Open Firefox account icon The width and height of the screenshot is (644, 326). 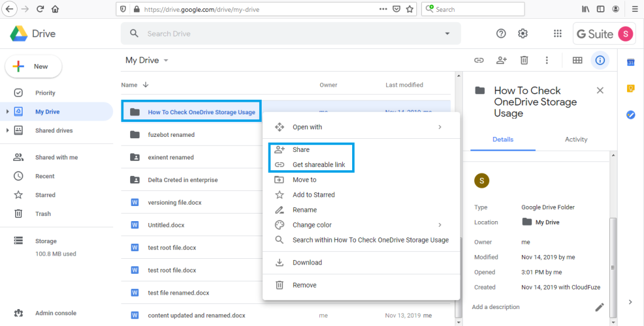click(x=616, y=9)
